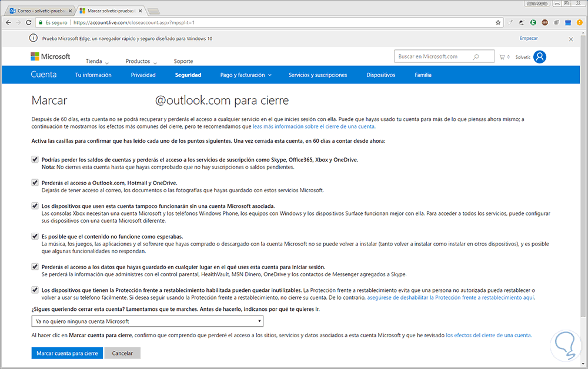Image resolution: width=588 pixels, height=369 pixels.
Task: Click the browser forward arrow
Action: pos(18,22)
